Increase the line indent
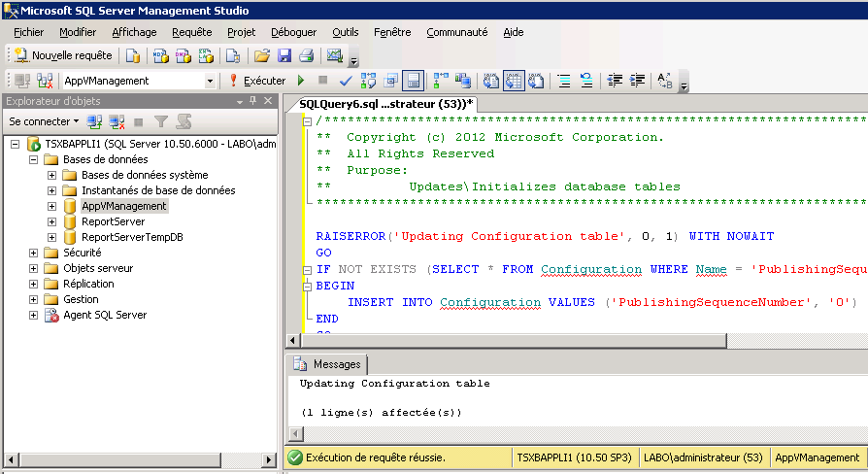Viewport: 868px width, 474px height. (x=637, y=81)
